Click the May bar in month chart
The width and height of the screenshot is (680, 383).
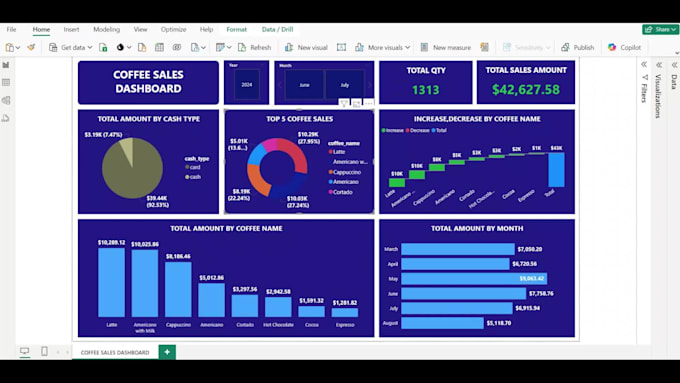point(474,278)
